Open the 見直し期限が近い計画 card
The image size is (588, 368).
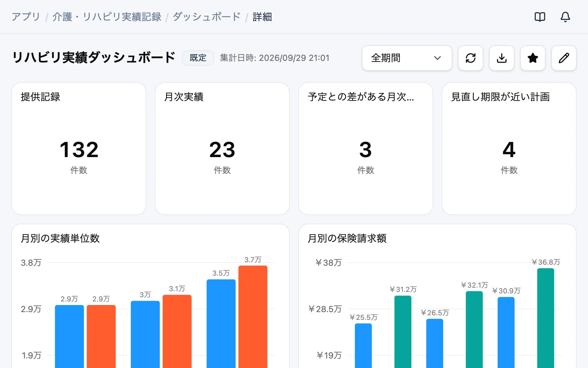509,149
